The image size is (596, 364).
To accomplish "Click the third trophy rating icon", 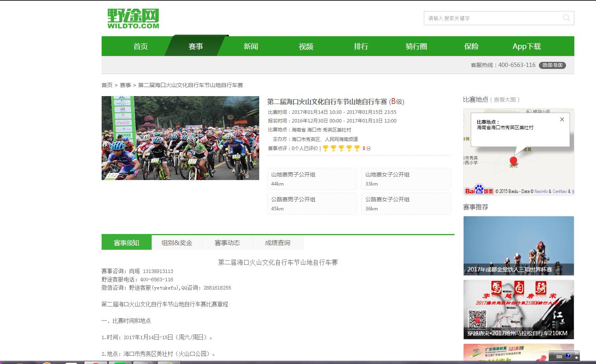I will click(x=341, y=148).
